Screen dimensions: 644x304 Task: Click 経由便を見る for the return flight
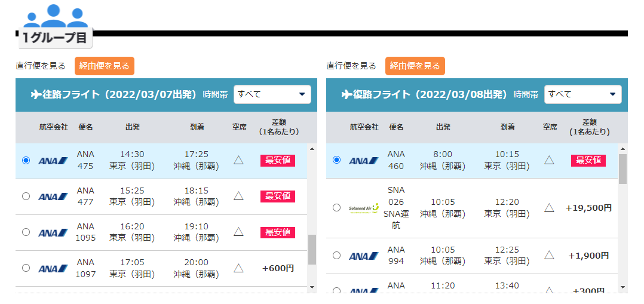(415, 66)
